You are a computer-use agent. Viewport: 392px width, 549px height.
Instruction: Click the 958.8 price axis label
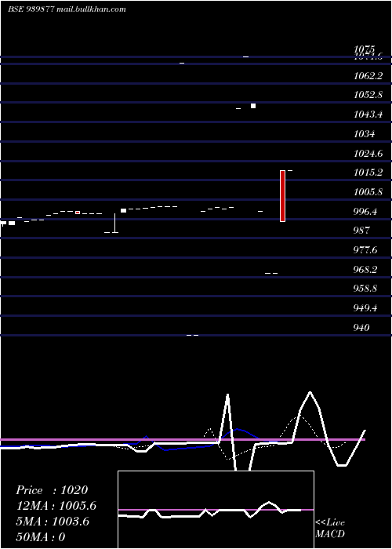pos(366,289)
